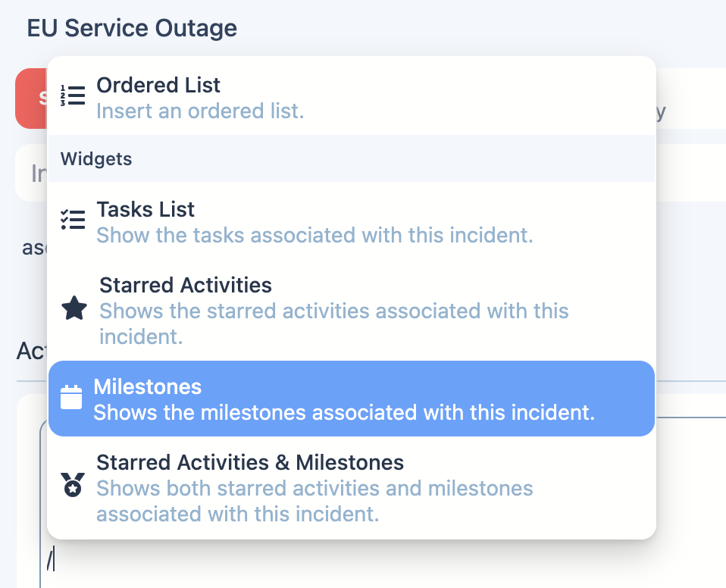Click the medal icon for combined widget
726x588 pixels.
73,485
